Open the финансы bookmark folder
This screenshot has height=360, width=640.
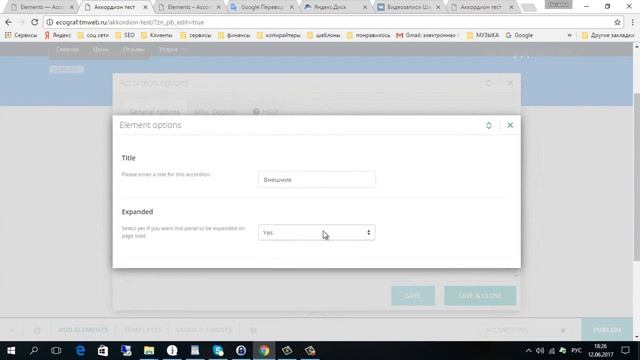pos(234,35)
